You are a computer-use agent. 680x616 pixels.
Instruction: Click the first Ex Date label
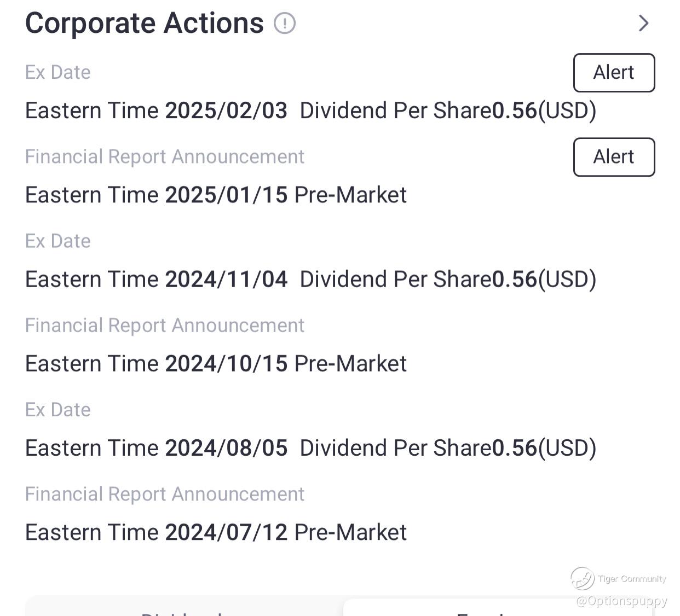(x=58, y=73)
